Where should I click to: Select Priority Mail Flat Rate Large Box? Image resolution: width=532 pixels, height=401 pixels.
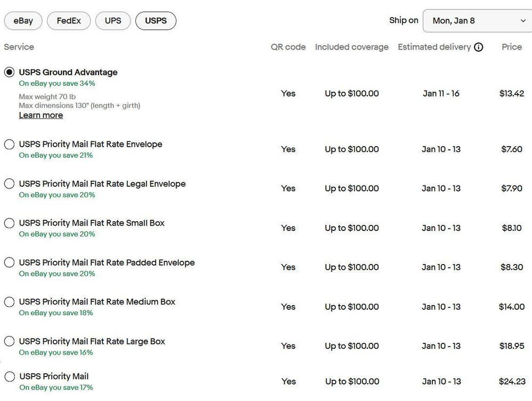(9, 341)
